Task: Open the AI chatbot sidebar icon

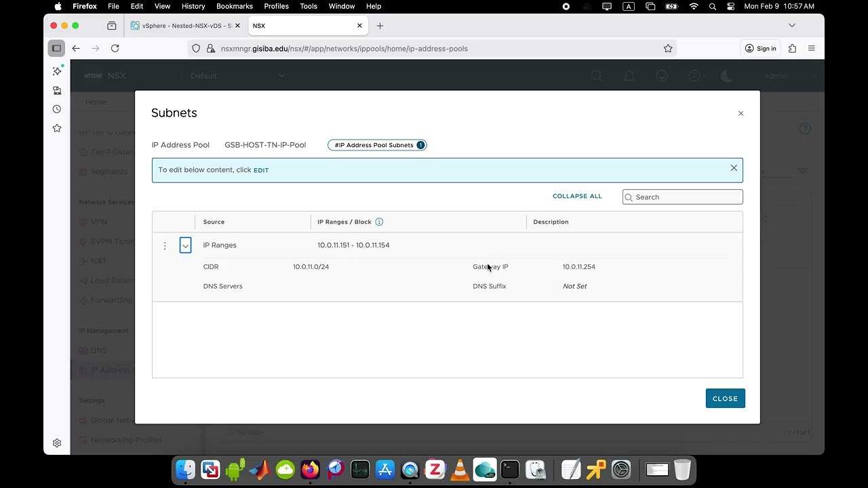Action: [x=57, y=70]
